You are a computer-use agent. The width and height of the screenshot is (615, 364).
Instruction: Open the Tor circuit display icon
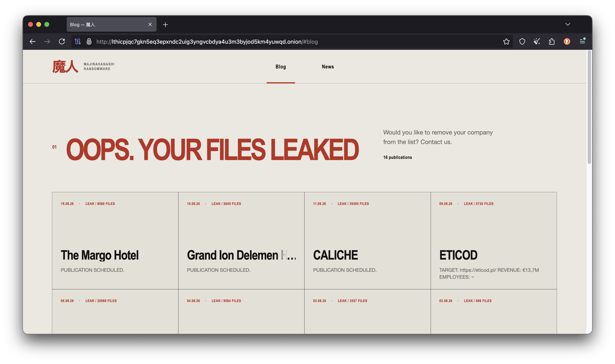pyautogui.click(x=77, y=42)
